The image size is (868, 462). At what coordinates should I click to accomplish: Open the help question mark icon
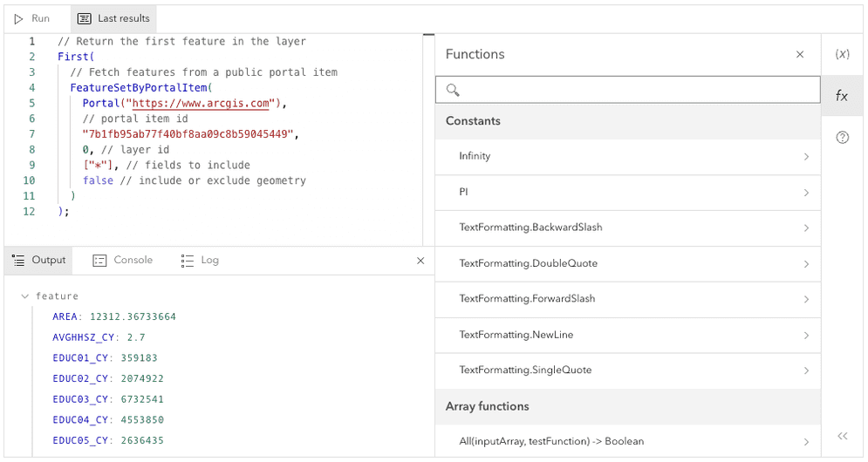tap(842, 138)
